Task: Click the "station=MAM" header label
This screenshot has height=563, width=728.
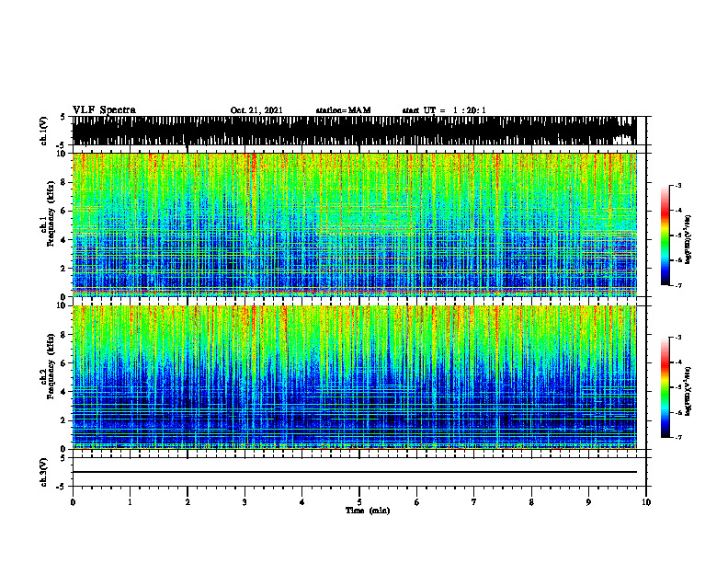Action: 343,110
